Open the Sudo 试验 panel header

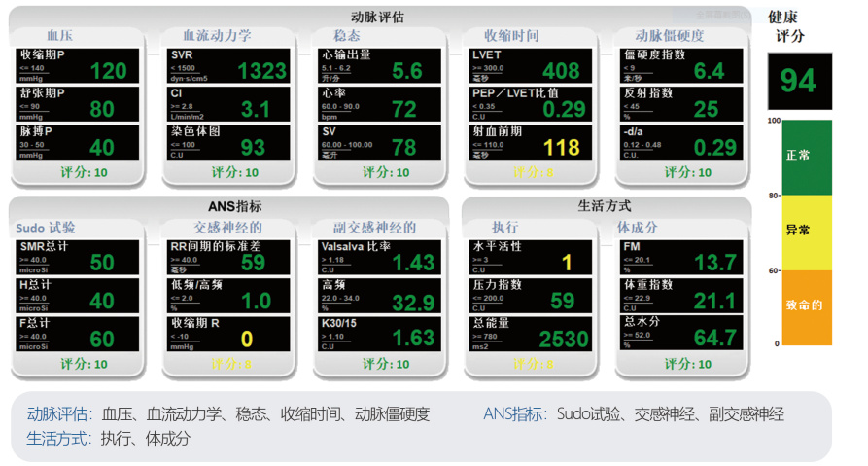point(47,228)
